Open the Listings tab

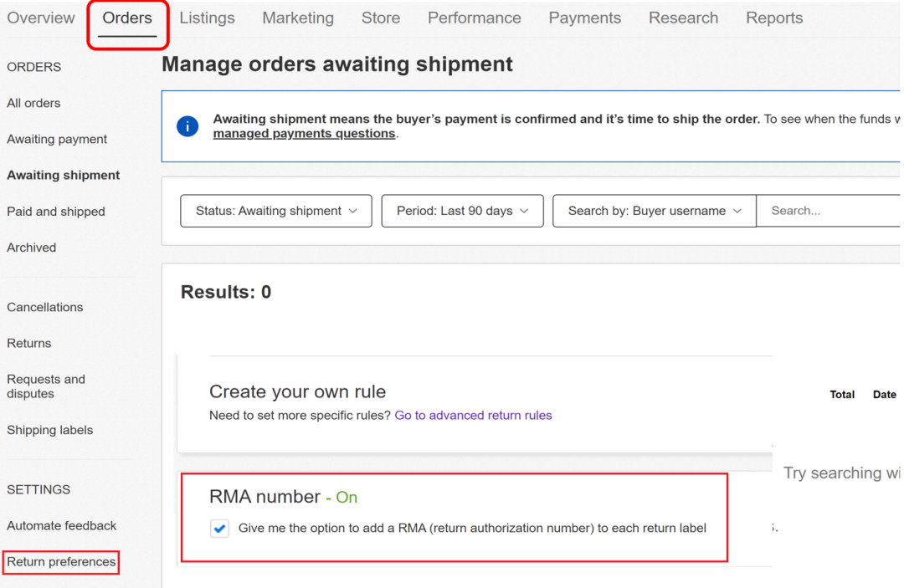pyautogui.click(x=207, y=18)
